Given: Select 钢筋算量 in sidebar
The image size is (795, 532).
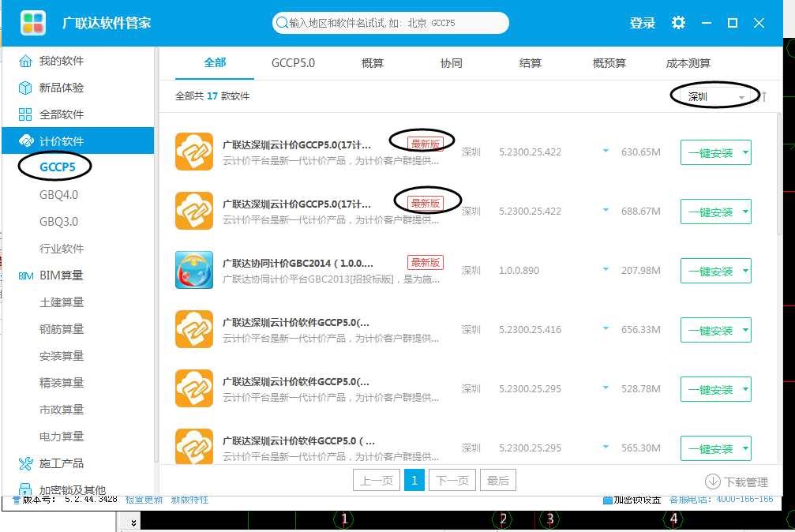Looking at the screenshot, I should tap(62, 329).
